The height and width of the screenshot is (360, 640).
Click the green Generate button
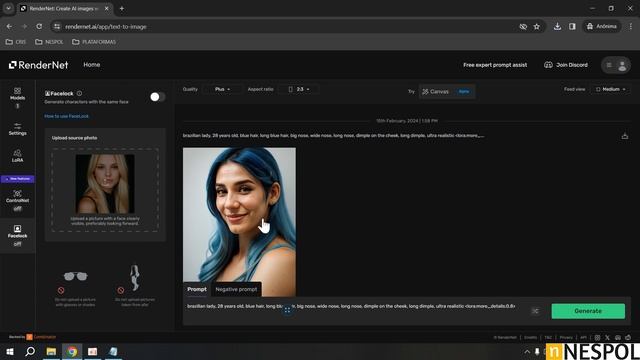click(x=588, y=311)
